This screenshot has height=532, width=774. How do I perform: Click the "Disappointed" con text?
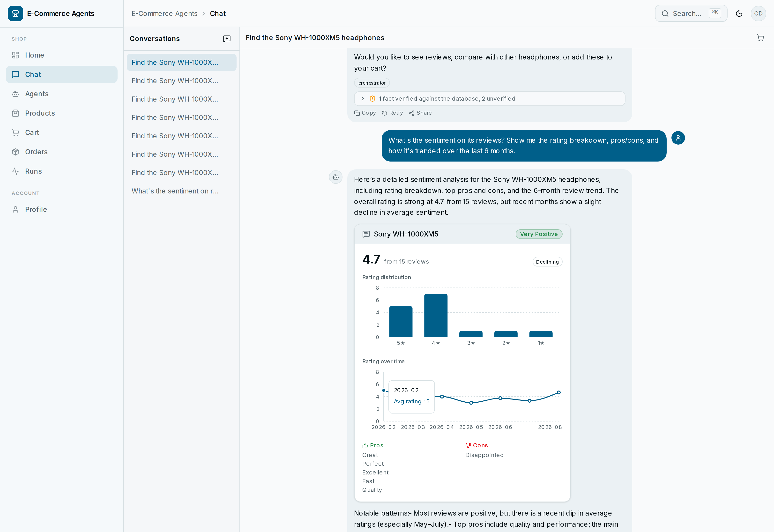(484, 455)
